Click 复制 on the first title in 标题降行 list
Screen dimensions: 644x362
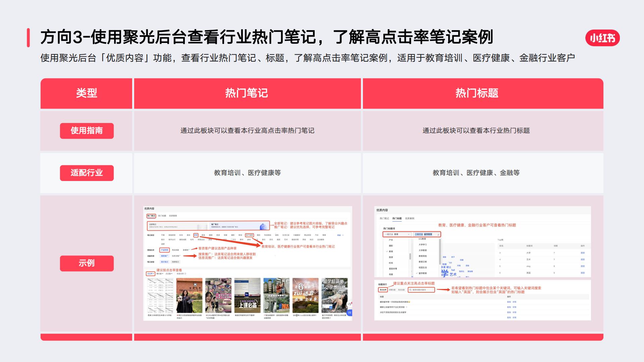[508, 302]
